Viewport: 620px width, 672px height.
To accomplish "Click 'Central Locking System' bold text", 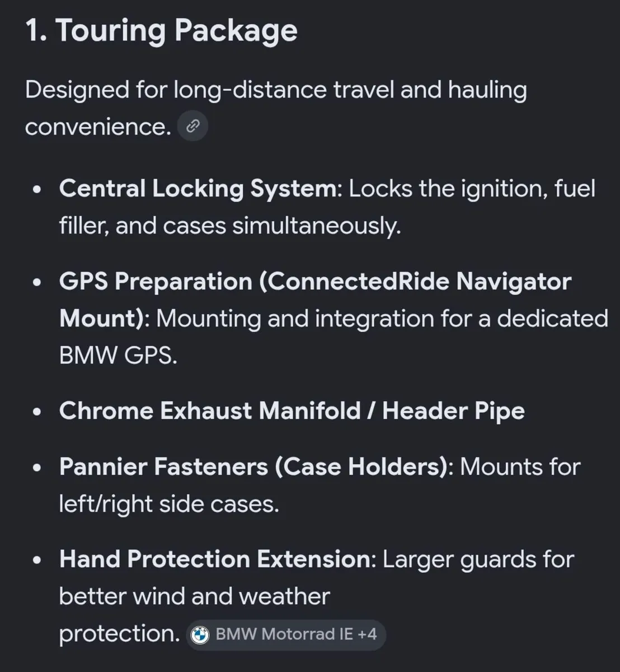I will click(x=197, y=189).
